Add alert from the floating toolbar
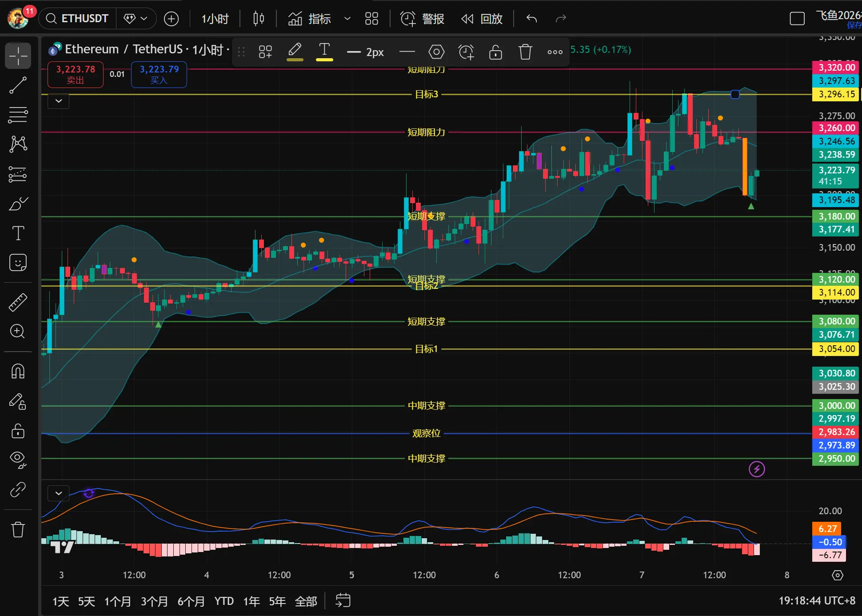 tap(466, 52)
